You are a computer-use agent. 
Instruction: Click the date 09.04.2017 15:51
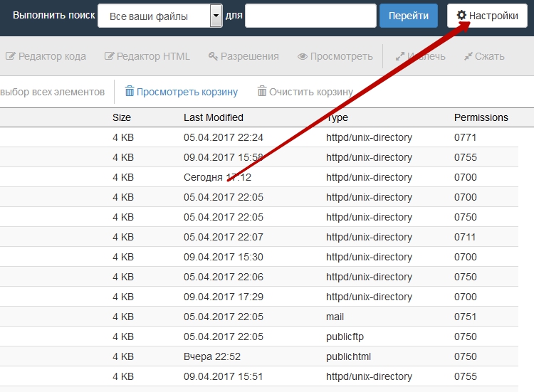click(x=224, y=376)
